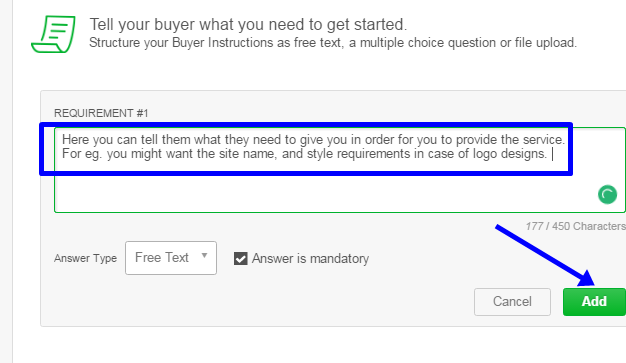Viewport: 626px width, 363px height.
Task: Click the REQUIREMENT #1 label
Action: [x=101, y=113]
